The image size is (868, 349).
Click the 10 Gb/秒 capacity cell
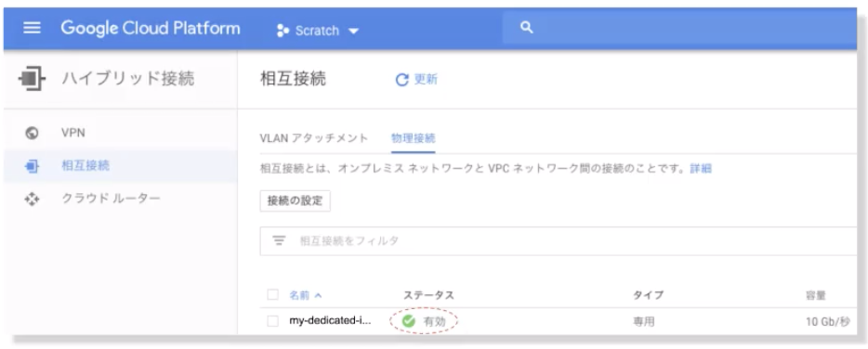(x=828, y=321)
